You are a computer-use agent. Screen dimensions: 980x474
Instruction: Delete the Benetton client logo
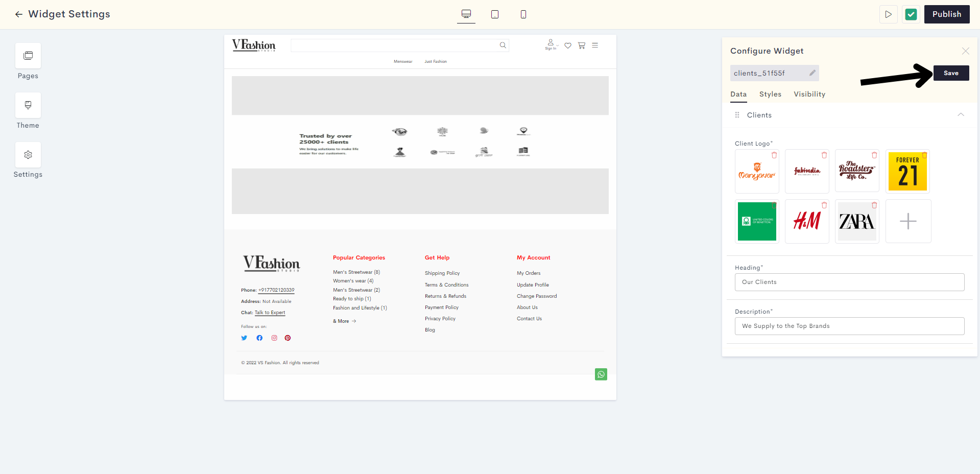pyautogui.click(x=774, y=205)
